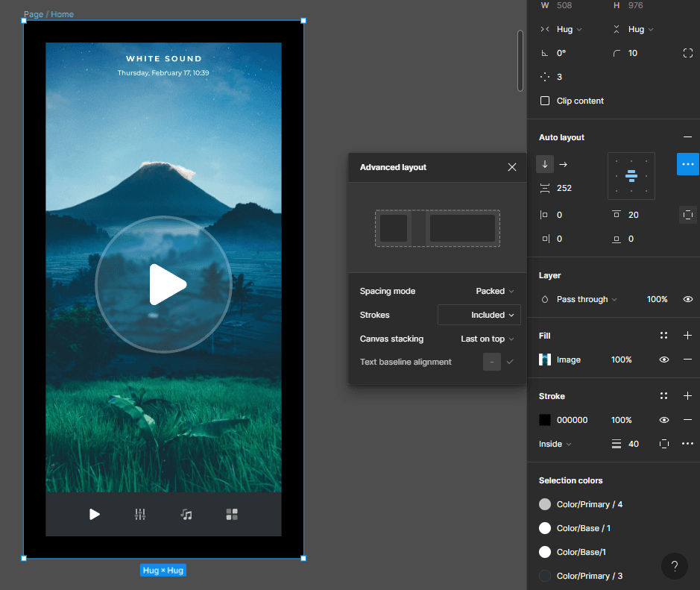Close the Advanced layout panel
700x590 pixels.
pyautogui.click(x=512, y=167)
